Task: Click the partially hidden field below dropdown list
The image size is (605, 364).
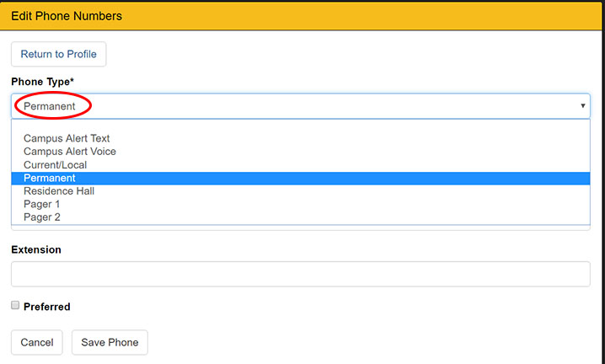Action: pyautogui.click(x=301, y=227)
